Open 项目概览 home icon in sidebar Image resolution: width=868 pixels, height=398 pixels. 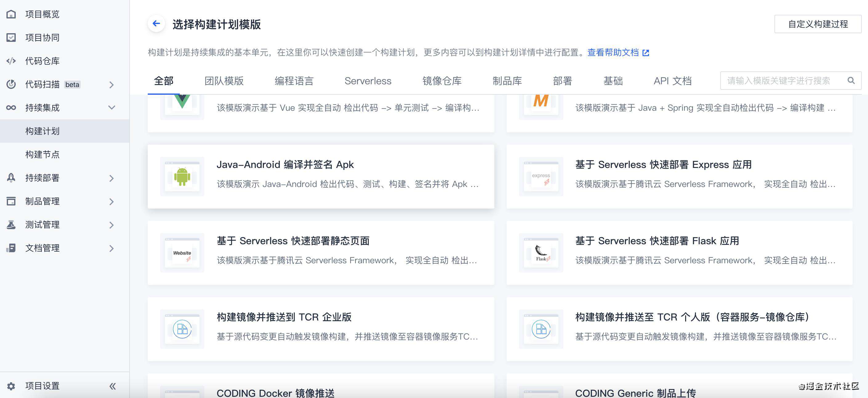[11, 14]
